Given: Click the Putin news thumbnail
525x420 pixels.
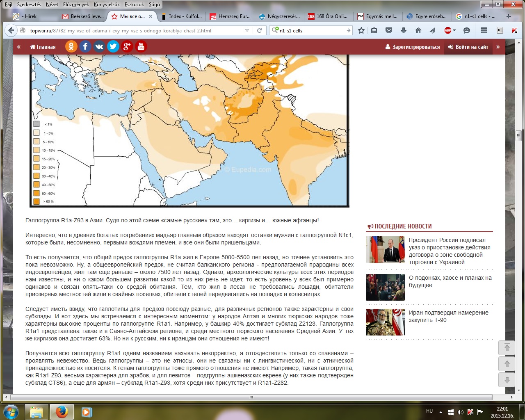Looking at the screenshot, I should point(385,250).
